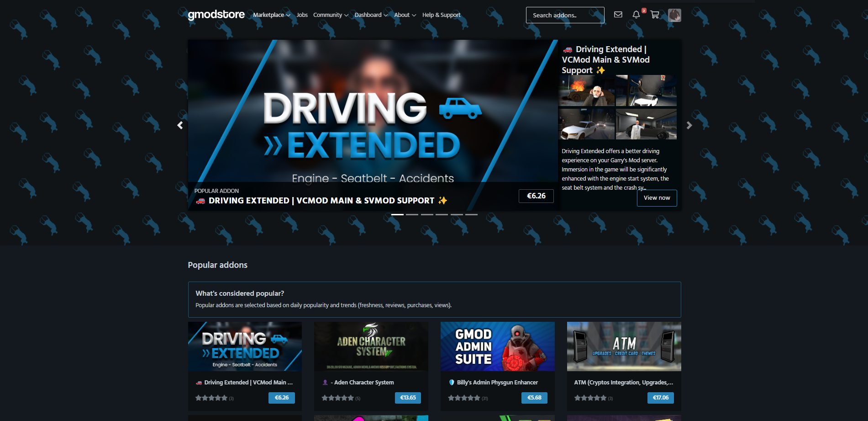The image size is (868, 421).
Task: Click the View now button
Action: click(x=657, y=198)
